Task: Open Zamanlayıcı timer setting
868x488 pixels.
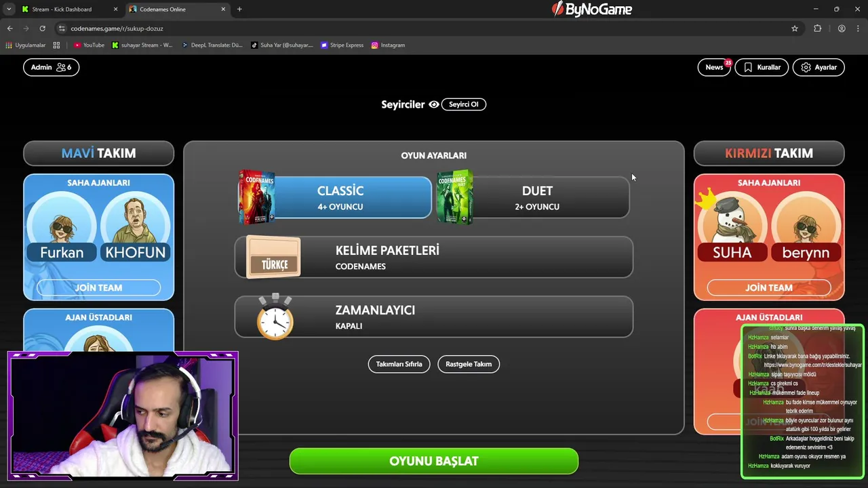Action: tap(434, 317)
